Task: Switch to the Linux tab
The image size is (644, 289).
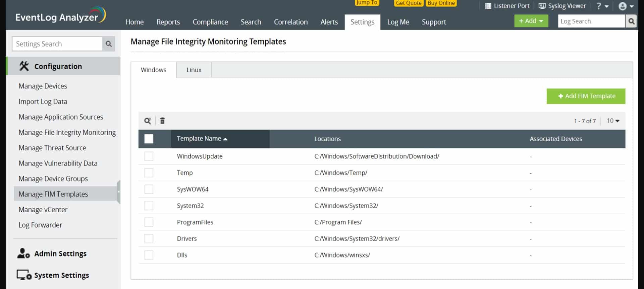Action: click(194, 70)
